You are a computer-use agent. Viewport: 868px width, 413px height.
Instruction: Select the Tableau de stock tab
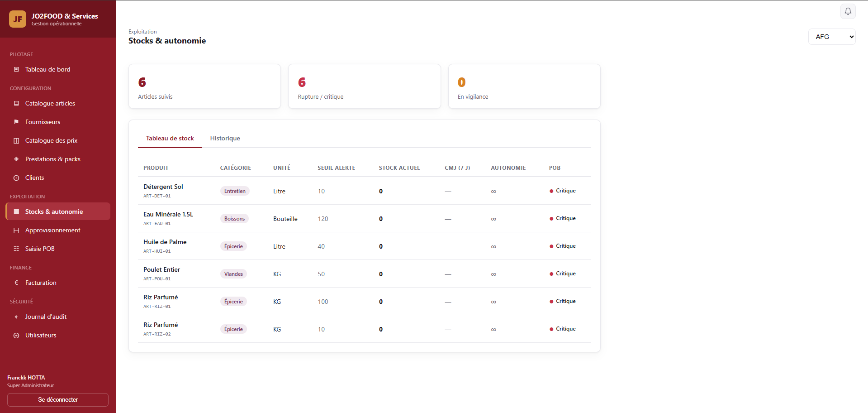point(170,138)
